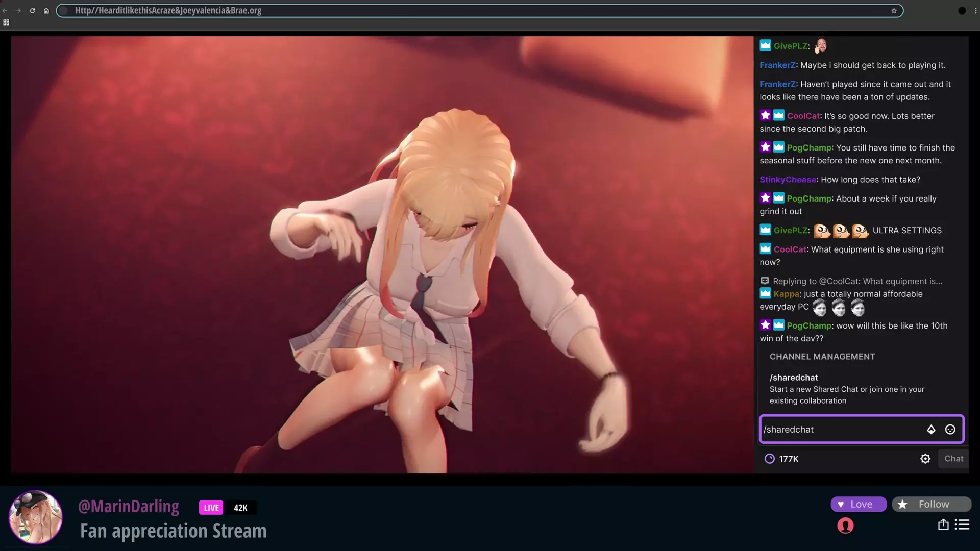Click the bits diamond icon in chat box
The image size is (980, 551).
931,430
